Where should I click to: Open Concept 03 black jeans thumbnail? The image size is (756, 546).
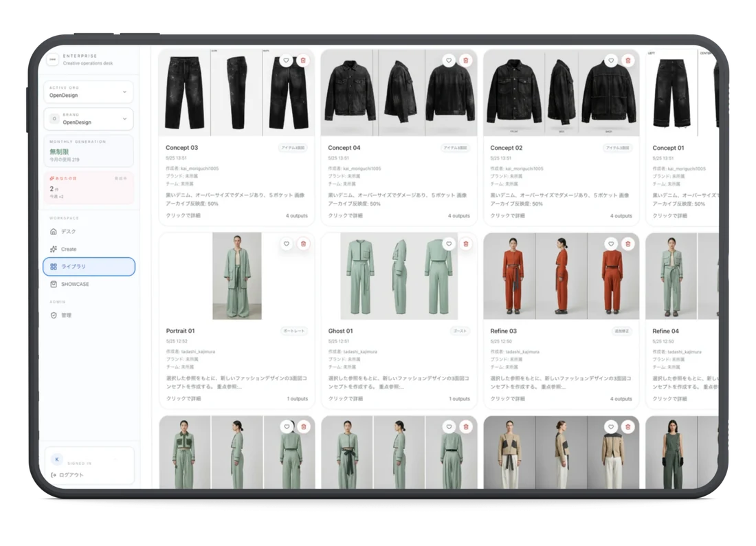coord(236,92)
